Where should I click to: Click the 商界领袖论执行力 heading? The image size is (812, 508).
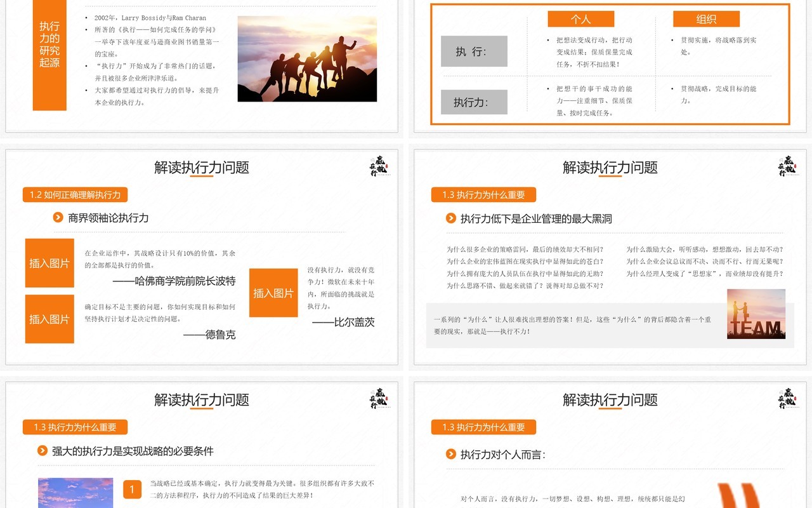tap(108, 218)
